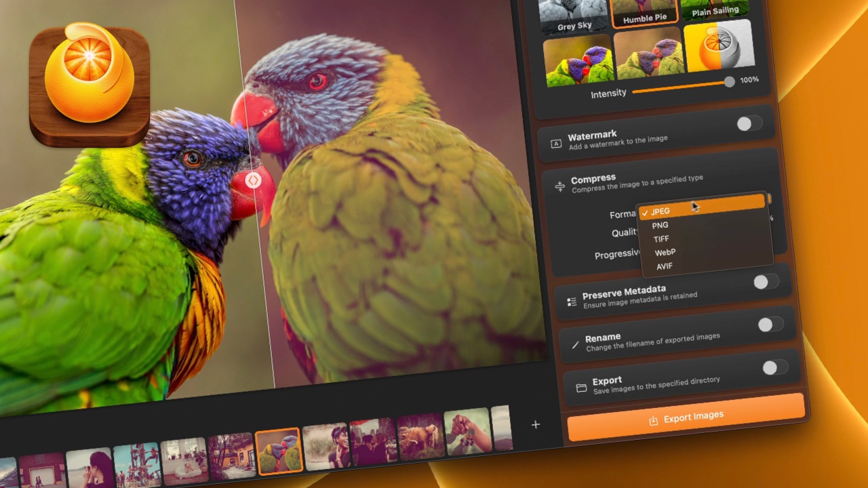Click the 100% intensity value
The width and height of the screenshot is (868, 488).
point(749,80)
